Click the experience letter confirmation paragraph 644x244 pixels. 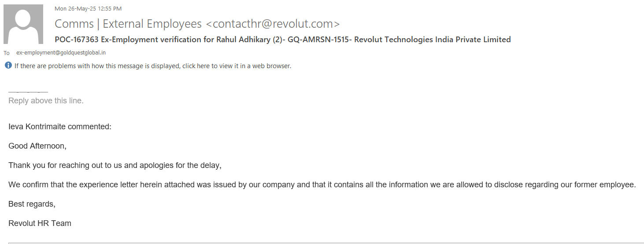click(322, 185)
